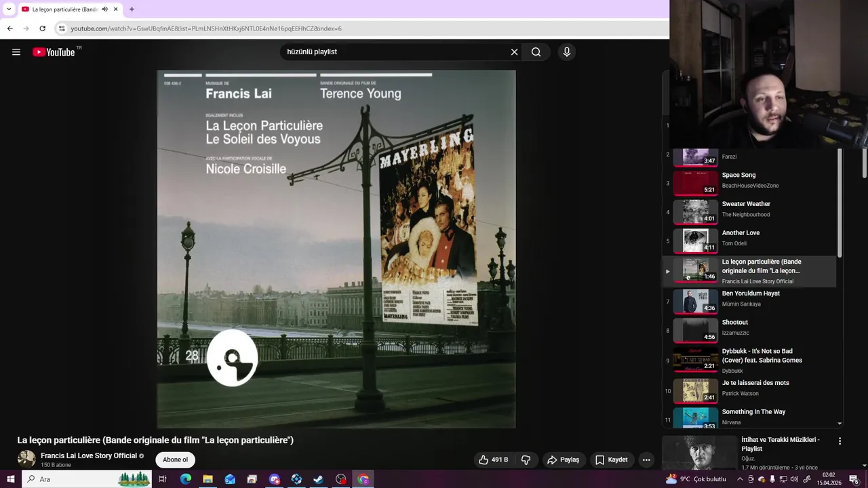Click the İttihat ve Terakki video thumbnail
The height and width of the screenshot is (488, 868).
click(x=699, y=452)
